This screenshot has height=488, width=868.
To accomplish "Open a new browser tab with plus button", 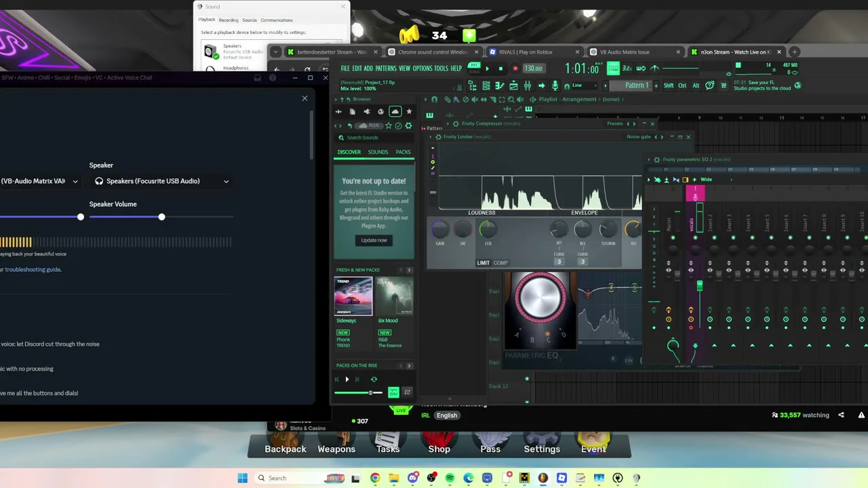I will click(795, 52).
